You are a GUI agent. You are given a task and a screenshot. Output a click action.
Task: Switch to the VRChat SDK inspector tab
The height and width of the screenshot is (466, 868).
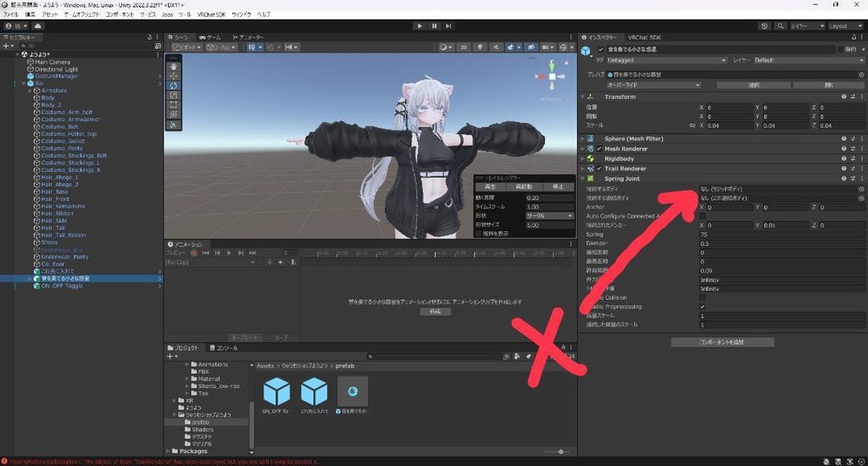point(644,37)
